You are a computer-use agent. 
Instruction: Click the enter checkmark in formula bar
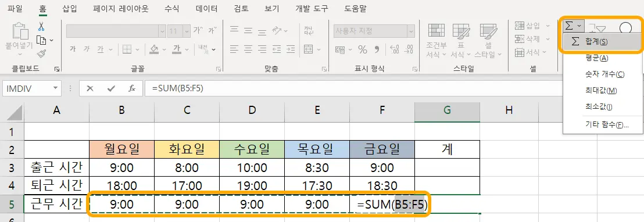click(111, 88)
